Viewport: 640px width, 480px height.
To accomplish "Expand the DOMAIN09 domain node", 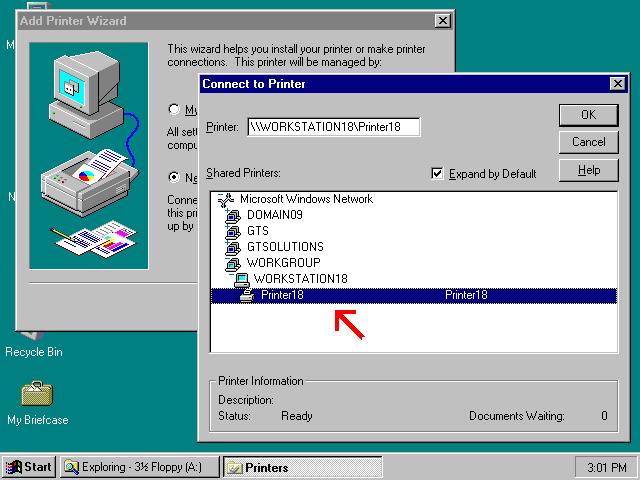I will click(227, 211).
